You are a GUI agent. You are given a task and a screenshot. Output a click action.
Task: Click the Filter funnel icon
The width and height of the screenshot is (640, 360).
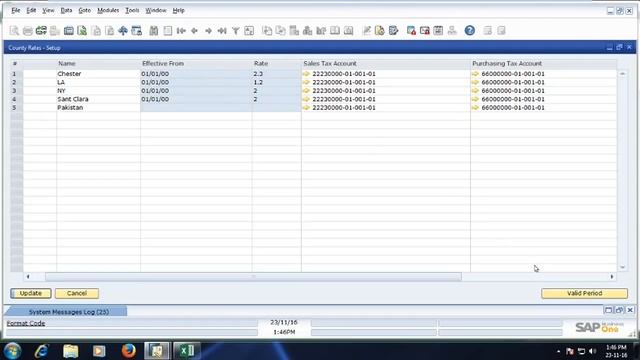click(x=236, y=31)
